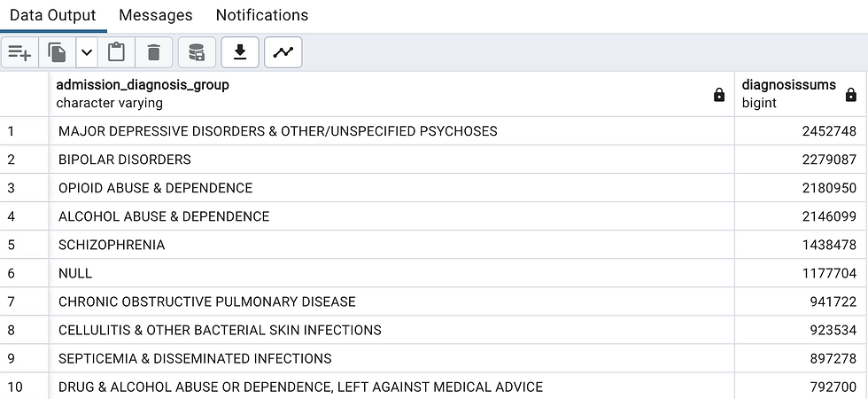Click the diagnosissums column header
The height and width of the screenshot is (399, 868).
coord(801,94)
